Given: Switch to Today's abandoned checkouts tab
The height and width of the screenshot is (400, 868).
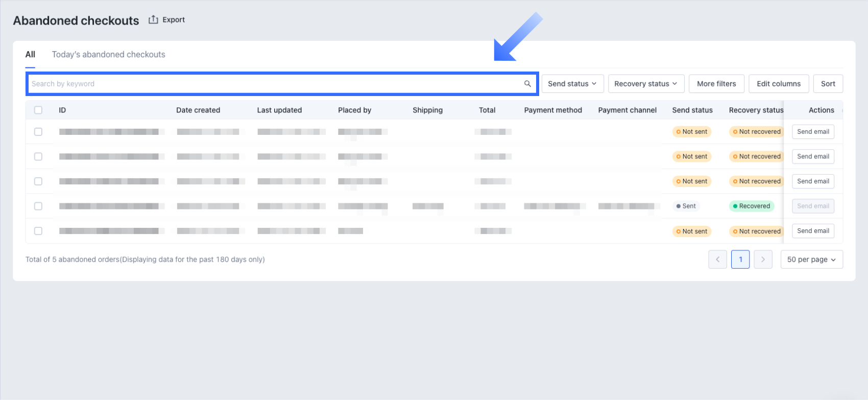Looking at the screenshot, I should pyautogui.click(x=109, y=54).
